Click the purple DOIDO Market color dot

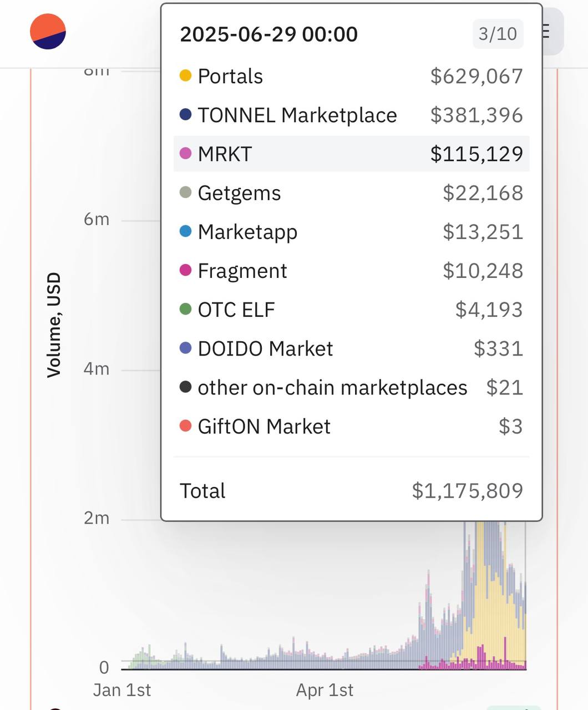(x=186, y=348)
